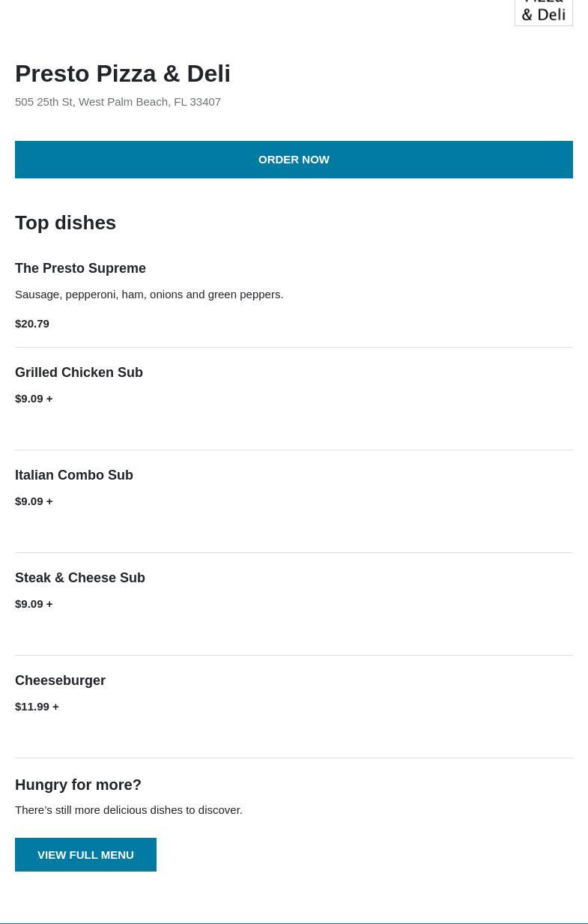Select the Steak & Cheese Sub dish
Image resolution: width=588 pixels, height=924 pixels.
(80, 578)
